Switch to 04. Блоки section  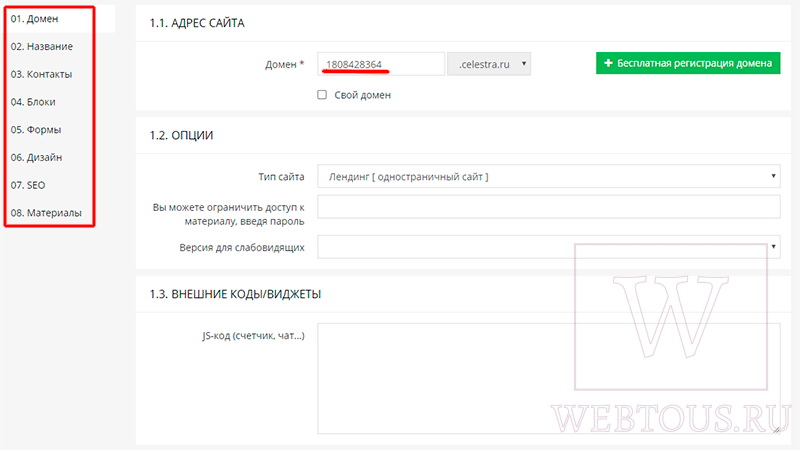click(x=33, y=102)
